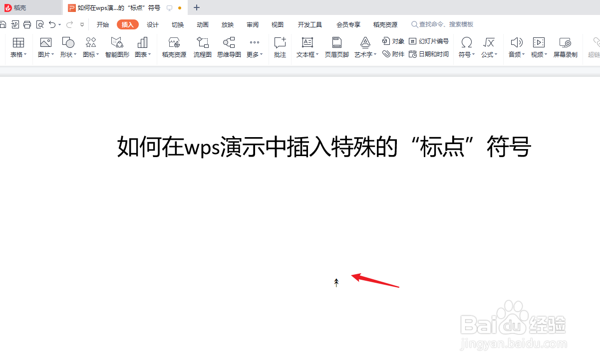This screenshot has width=600, height=364.
Task: Open the 放映 slideshow tab
Action: [x=227, y=24]
